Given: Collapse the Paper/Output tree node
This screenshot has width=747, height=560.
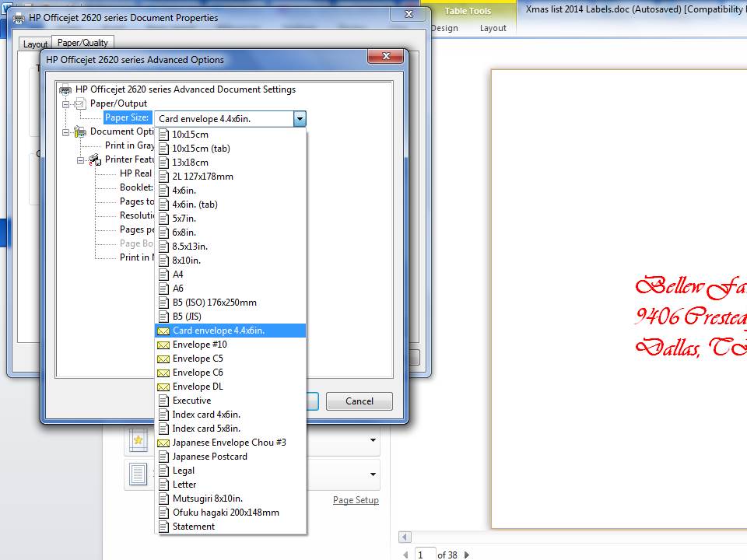Looking at the screenshot, I should [65, 103].
